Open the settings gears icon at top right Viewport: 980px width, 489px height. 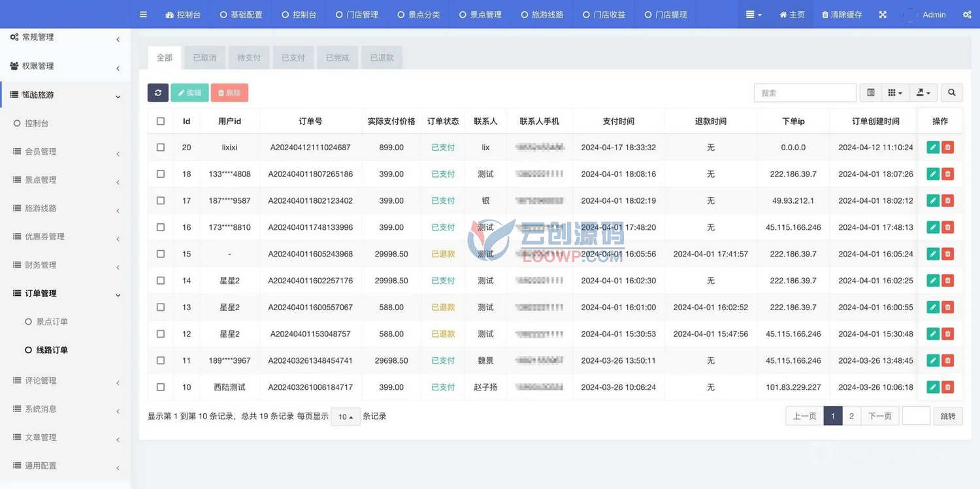click(967, 14)
